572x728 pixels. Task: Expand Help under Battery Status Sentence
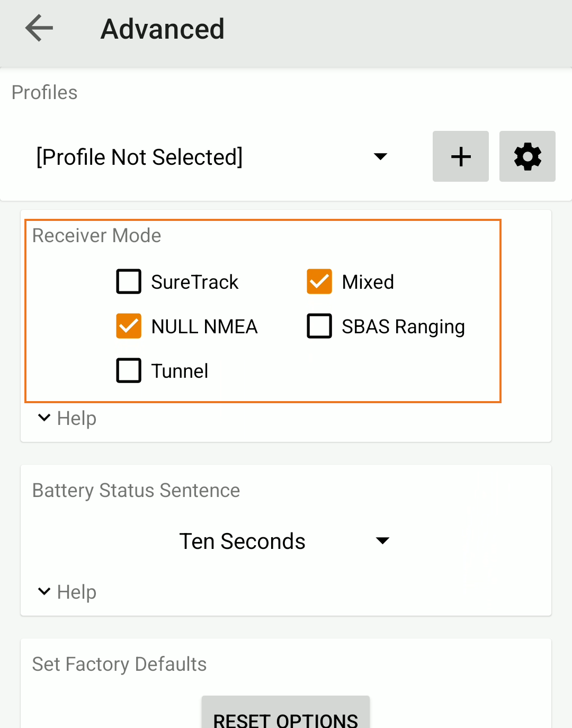[x=67, y=592]
